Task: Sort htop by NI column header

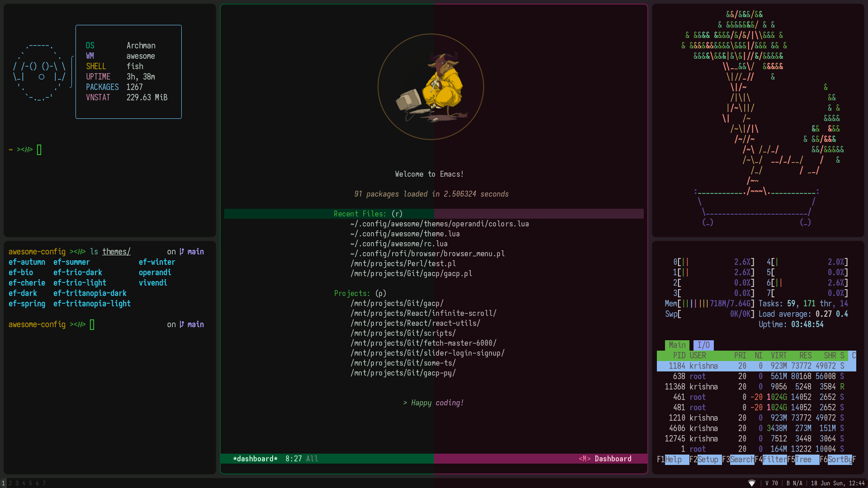Action: tap(759, 356)
